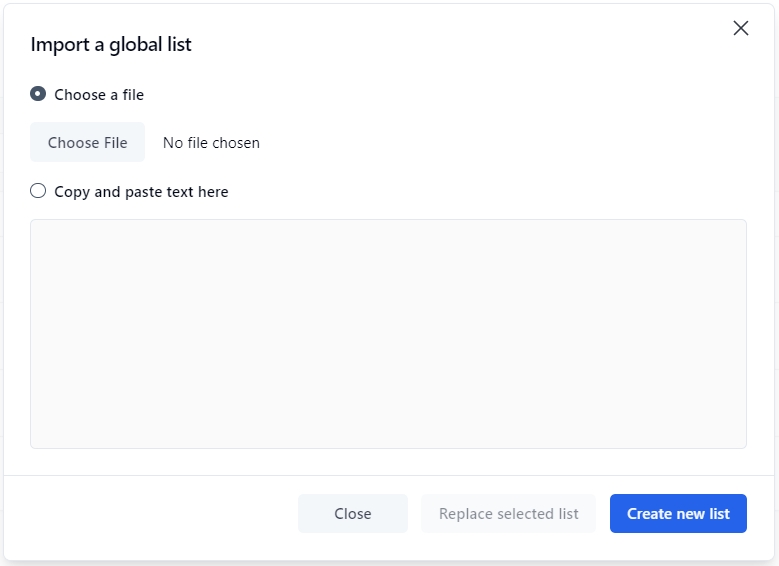Select the "Choose a file" radio button
Viewport: 779px width, 566px height.
tap(38, 94)
